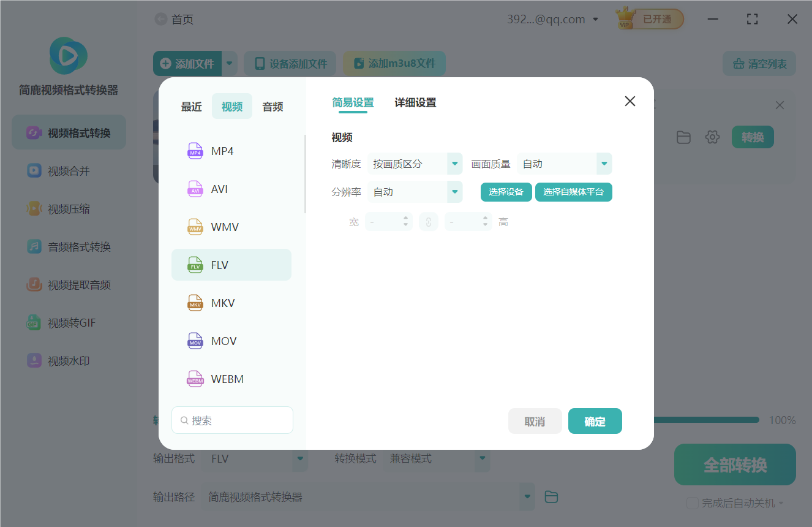Viewport: 812px width, 527px height.
Task: Open the 视频合并 tool in sidebar
Action: click(68, 170)
